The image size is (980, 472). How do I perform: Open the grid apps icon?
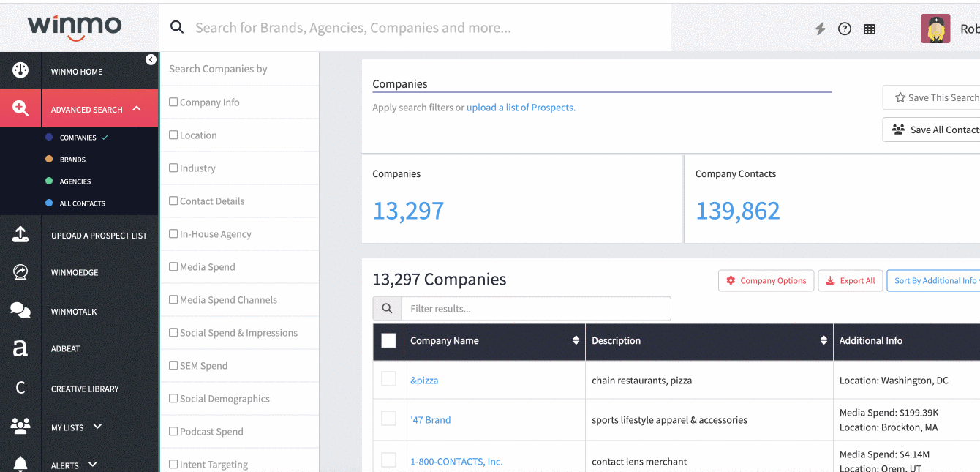tap(870, 29)
